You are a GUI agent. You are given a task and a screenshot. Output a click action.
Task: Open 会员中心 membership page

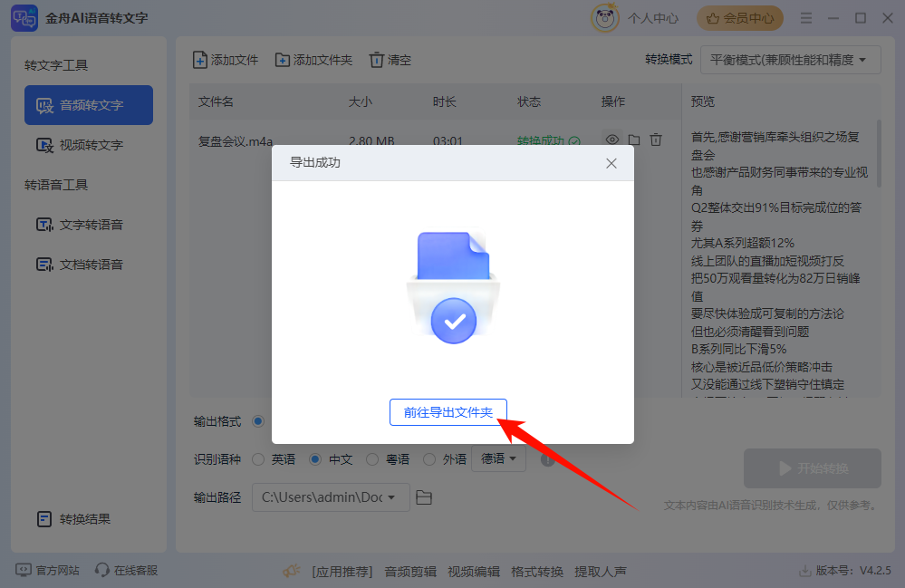coord(742,17)
